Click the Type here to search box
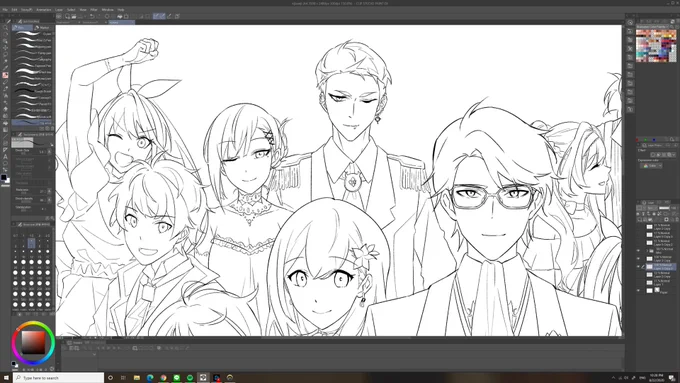The height and width of the screenshot is (383, 680). point(59,378)
